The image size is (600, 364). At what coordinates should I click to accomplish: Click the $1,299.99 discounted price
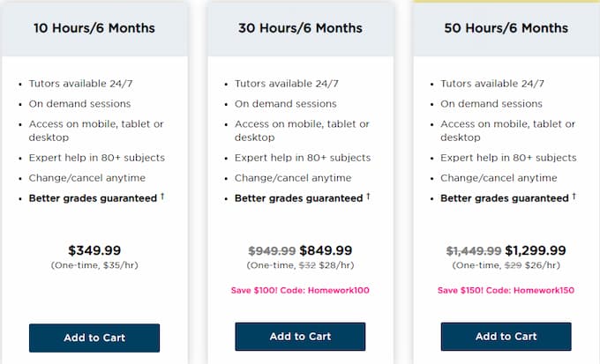pyautogui.click(x=536, y=250)
